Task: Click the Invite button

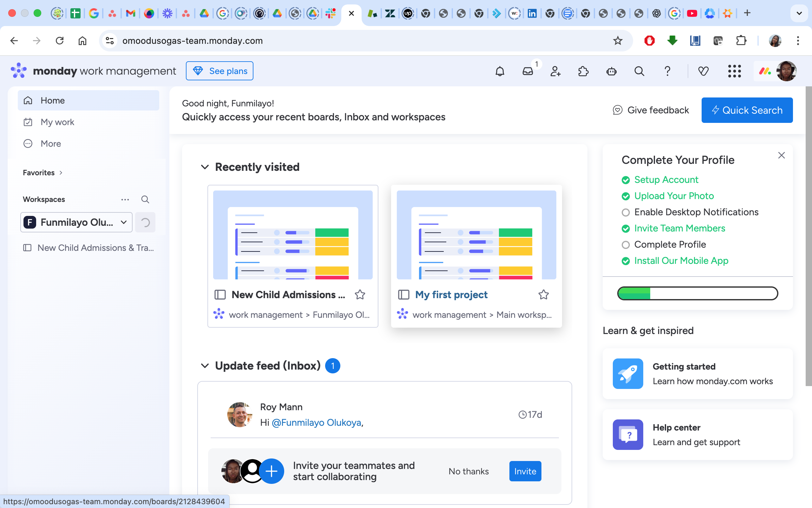Action: pos(525,471)
